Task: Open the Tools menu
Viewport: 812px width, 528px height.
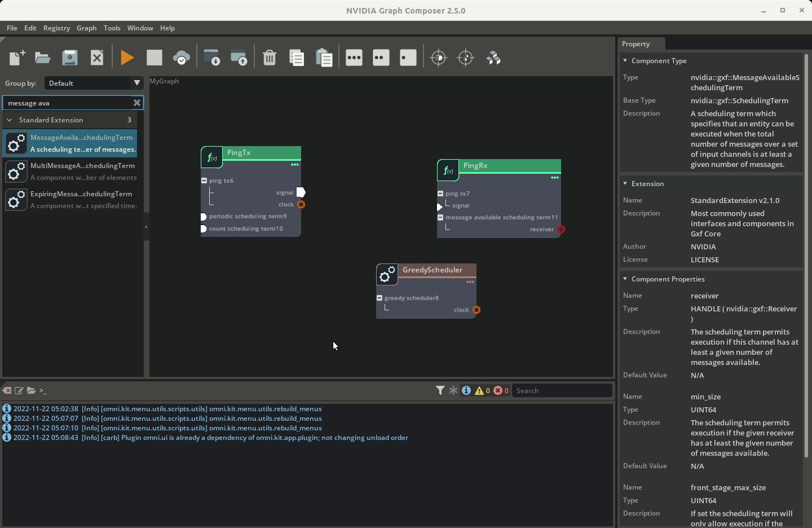Action: pyautogui.click(x=112, y=28)
